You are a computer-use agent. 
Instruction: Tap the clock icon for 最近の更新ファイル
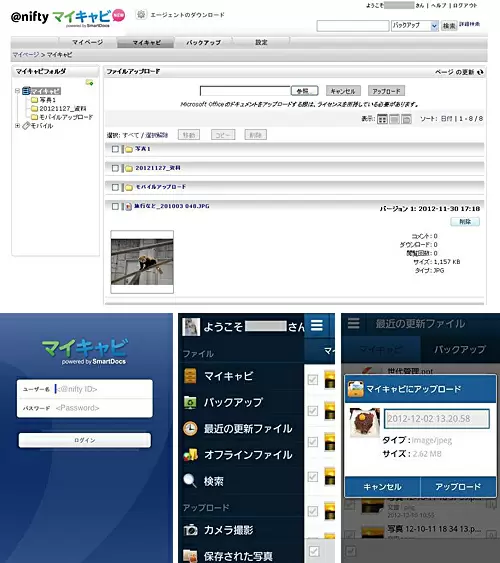(x=190, y=428)
